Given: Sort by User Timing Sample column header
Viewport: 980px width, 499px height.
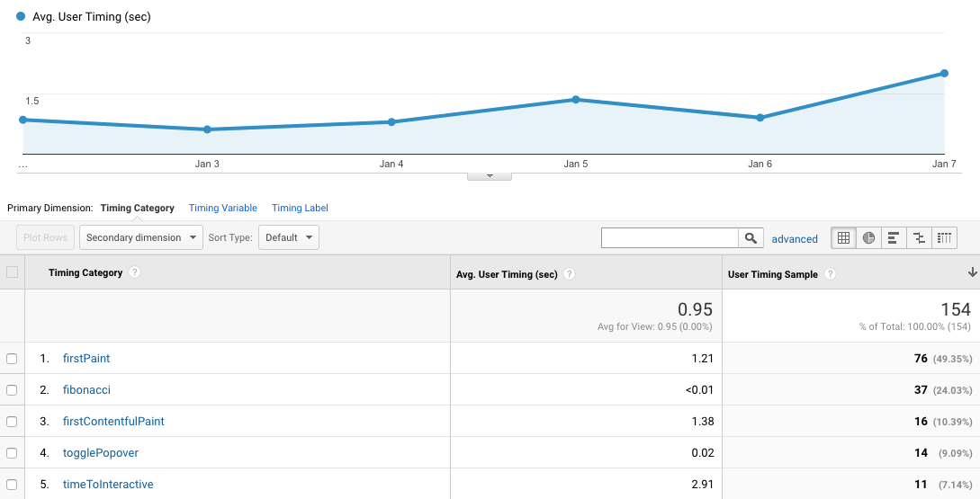Looking at the screenshot, I should tap(772, 274).
